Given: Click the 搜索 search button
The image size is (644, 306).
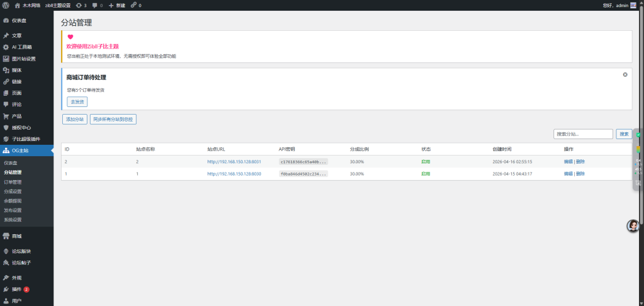Looking at the screenshot, I should point(624,134).
